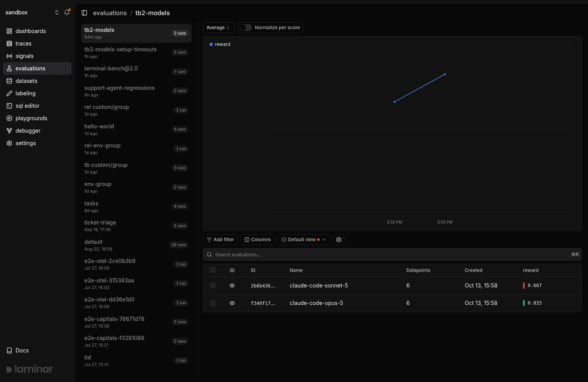Click the signals broadcast icon

[x=9, y=56]
